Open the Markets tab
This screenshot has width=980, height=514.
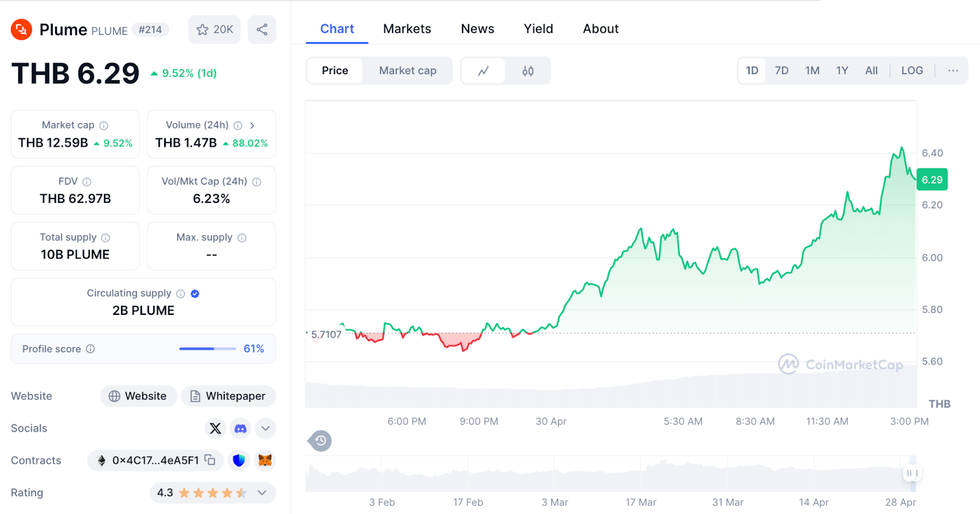tap(407, 29)
